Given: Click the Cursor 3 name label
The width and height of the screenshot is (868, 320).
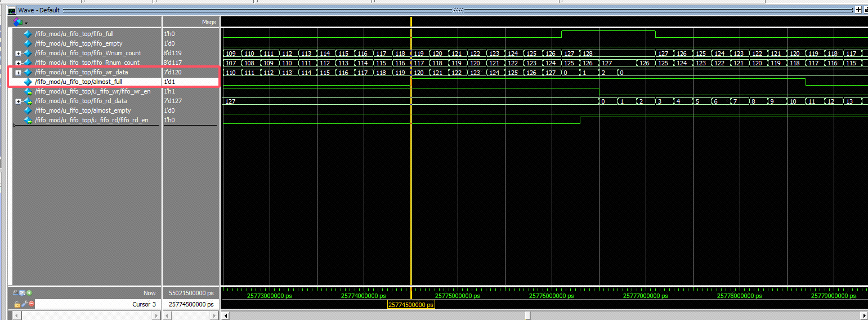Looking at the screenshot, I should [144, 304].
